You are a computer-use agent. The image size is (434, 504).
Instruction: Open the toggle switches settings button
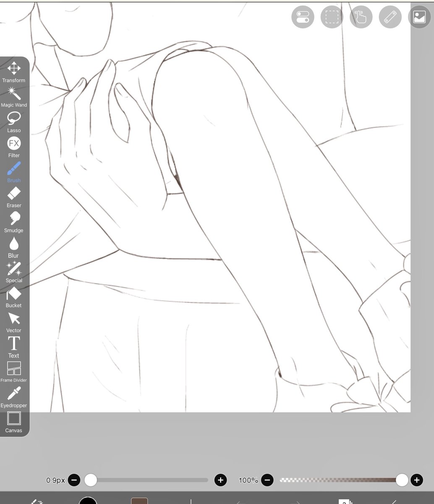[303, 17]
